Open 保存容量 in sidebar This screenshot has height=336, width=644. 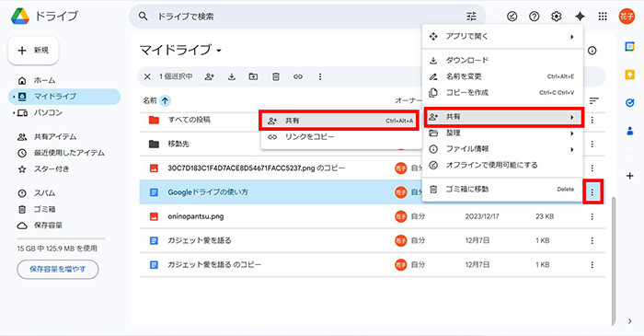pyautogui.click(x=48, y=226)
